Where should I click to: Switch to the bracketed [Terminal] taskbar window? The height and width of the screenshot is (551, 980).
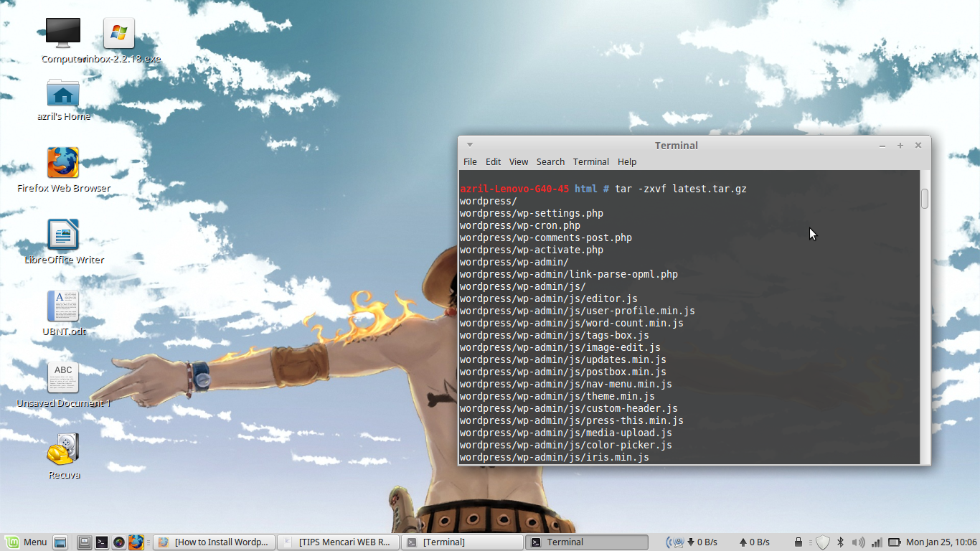tap(462, 542)
